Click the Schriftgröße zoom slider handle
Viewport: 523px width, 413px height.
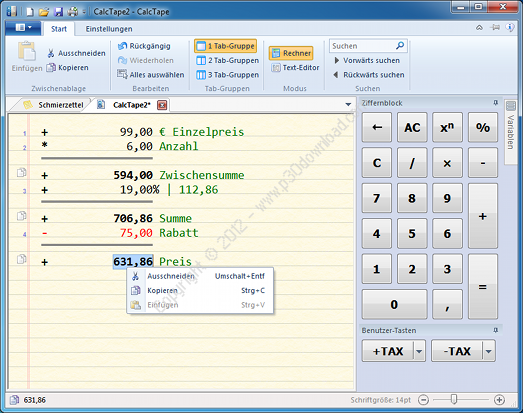[454, 399]
